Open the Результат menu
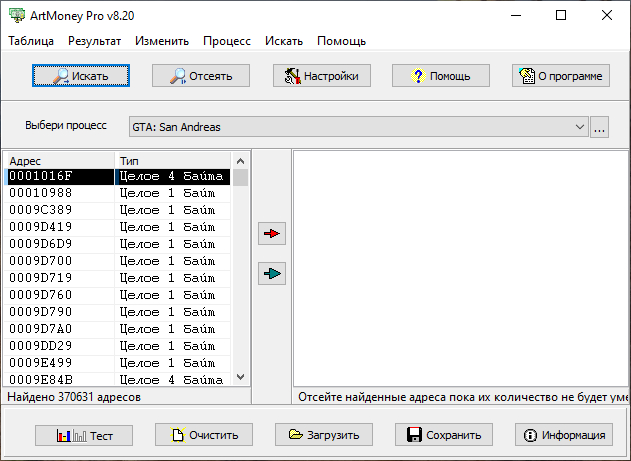 (x=94, y=41)
